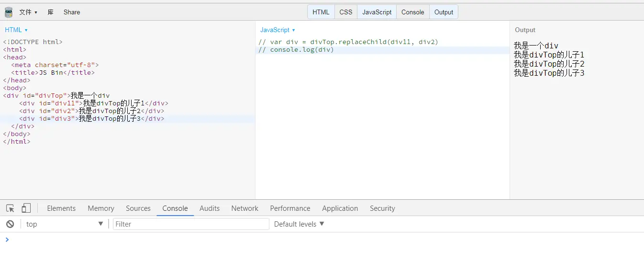Open the 文件 menu
The width and height of the screenshot is (644, 264).
(x=28, y=12)
